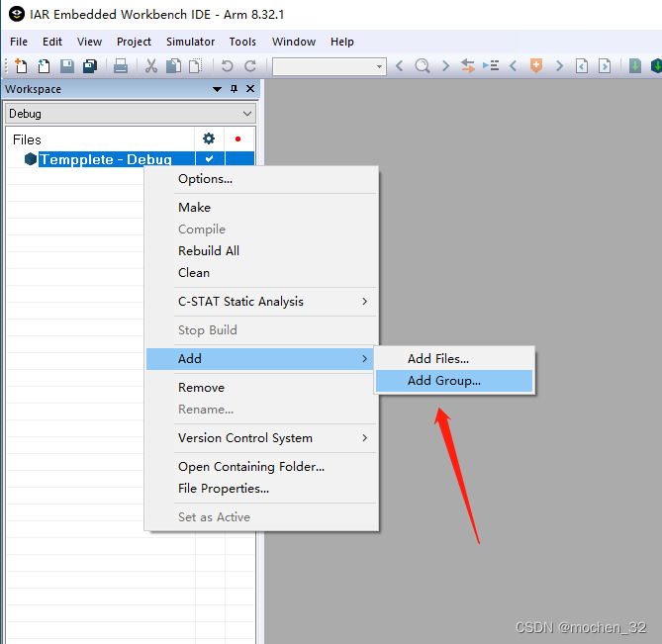Click the green Compile download icon

click(635, 66)
